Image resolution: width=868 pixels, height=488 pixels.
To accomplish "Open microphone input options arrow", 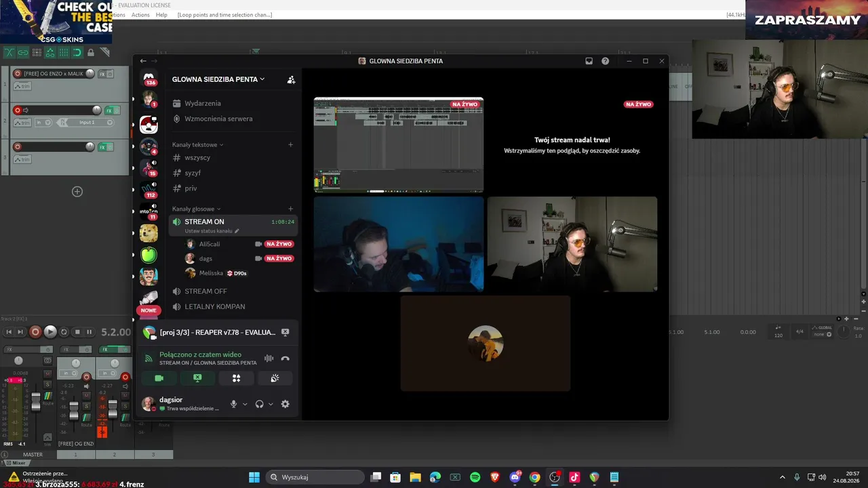I will click(245, 404).
